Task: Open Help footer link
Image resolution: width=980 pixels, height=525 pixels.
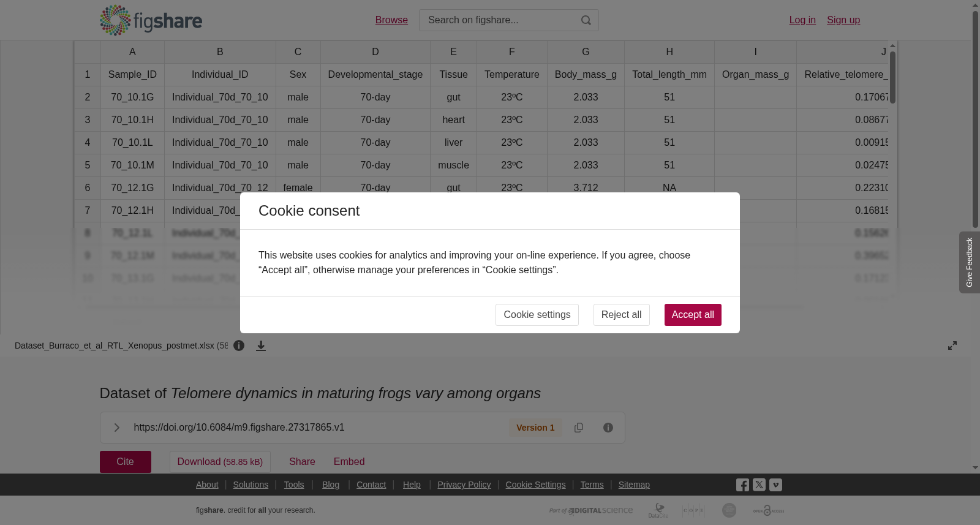Action: 412,485
